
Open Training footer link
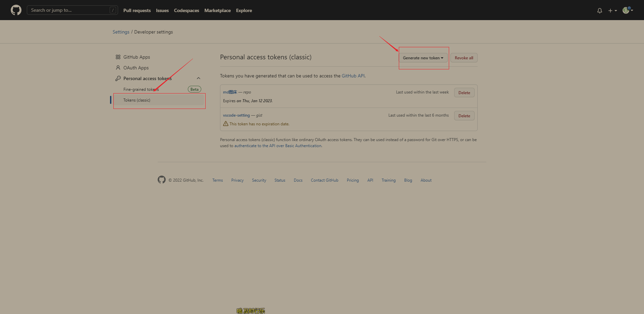(x=388, y=180)
